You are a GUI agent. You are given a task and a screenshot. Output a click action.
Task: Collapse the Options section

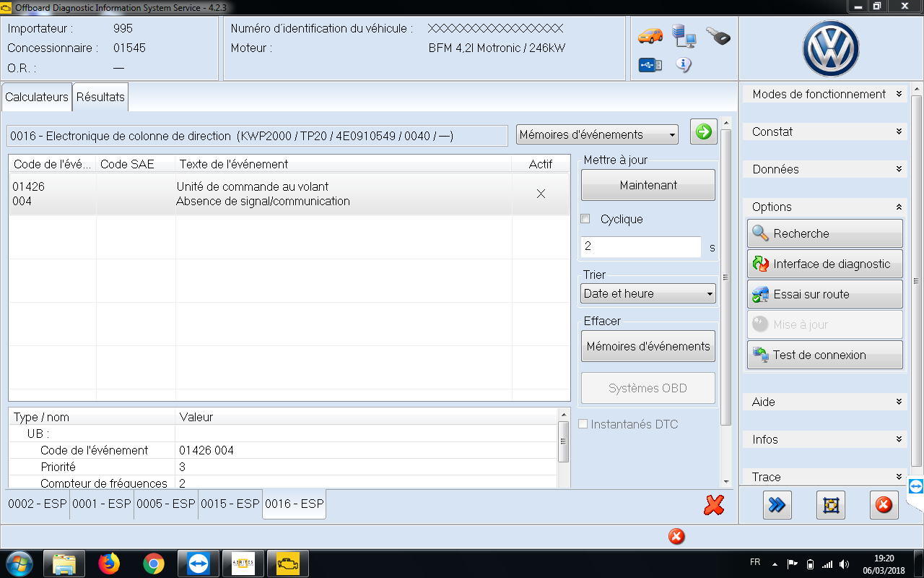824,207
